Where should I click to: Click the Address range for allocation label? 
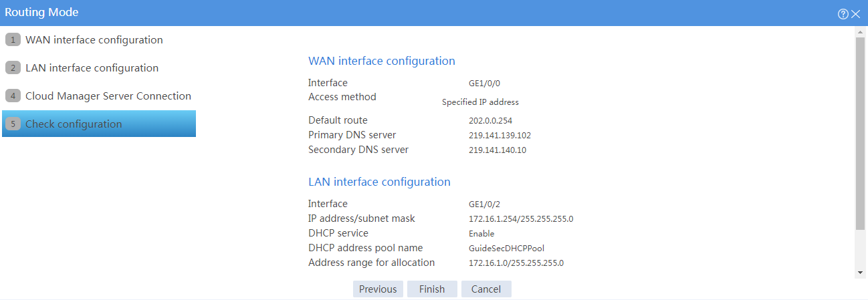coord(372,263)
